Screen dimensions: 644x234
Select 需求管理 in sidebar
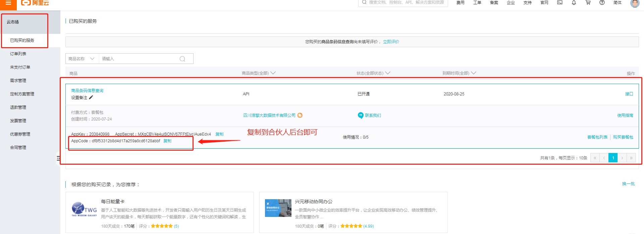18,80
